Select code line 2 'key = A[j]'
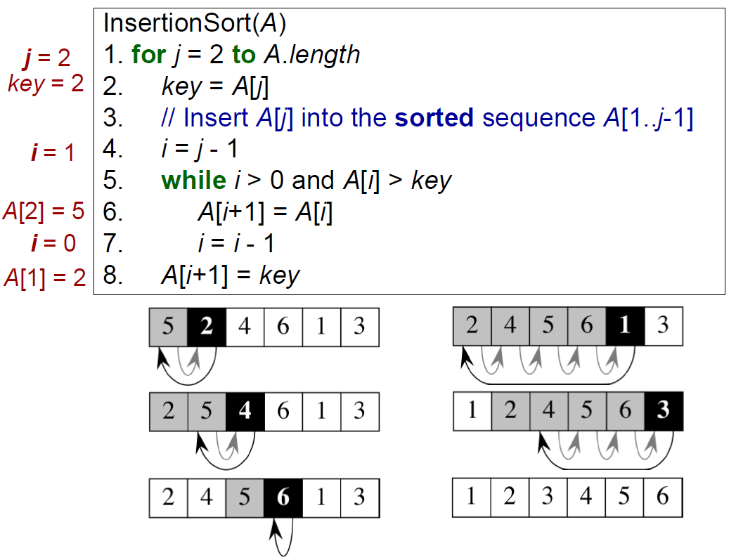The image size is (736, 560). tap(215, 86)
